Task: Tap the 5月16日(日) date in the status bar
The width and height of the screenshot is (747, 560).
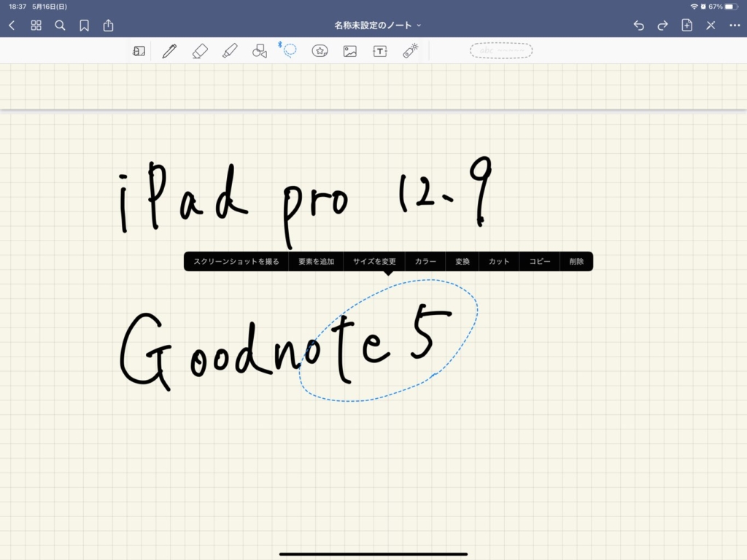Action: coord(50,7)
